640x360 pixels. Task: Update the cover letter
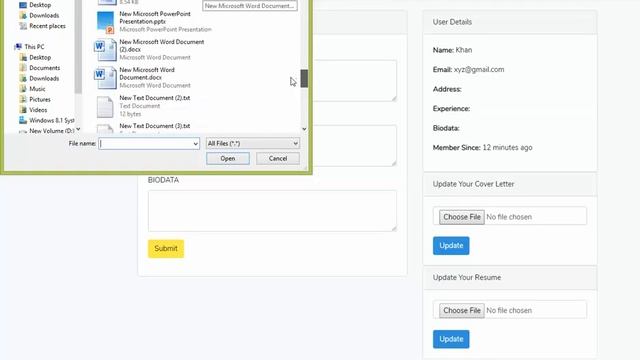(x=451, y=246)
